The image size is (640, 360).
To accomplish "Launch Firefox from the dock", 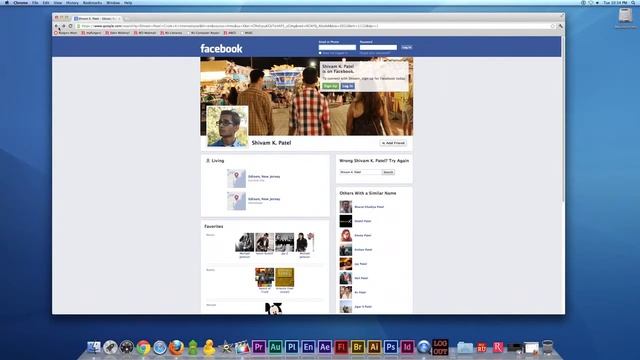I will click(176, 348).
